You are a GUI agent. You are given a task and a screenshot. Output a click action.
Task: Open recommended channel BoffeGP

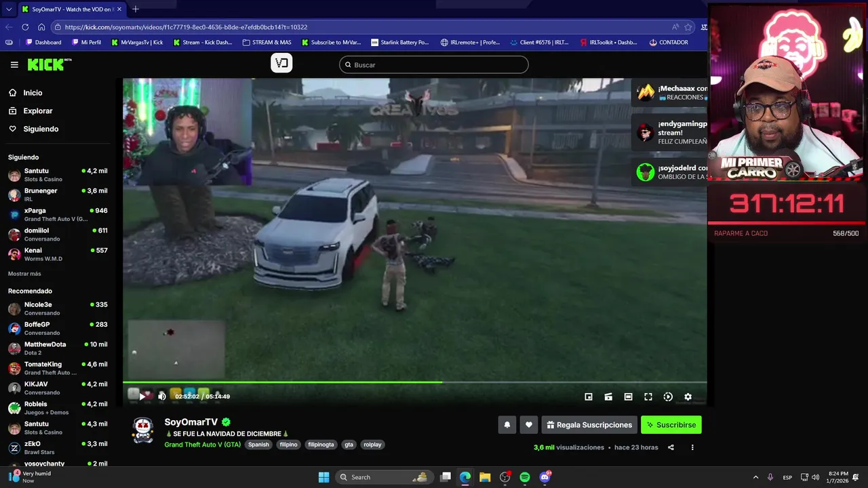(x=58, y=328)
